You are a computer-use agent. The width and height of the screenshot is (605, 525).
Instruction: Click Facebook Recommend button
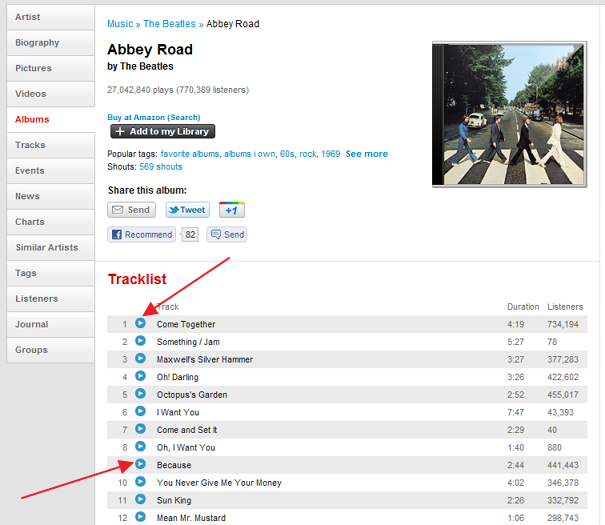pos(141,235)
